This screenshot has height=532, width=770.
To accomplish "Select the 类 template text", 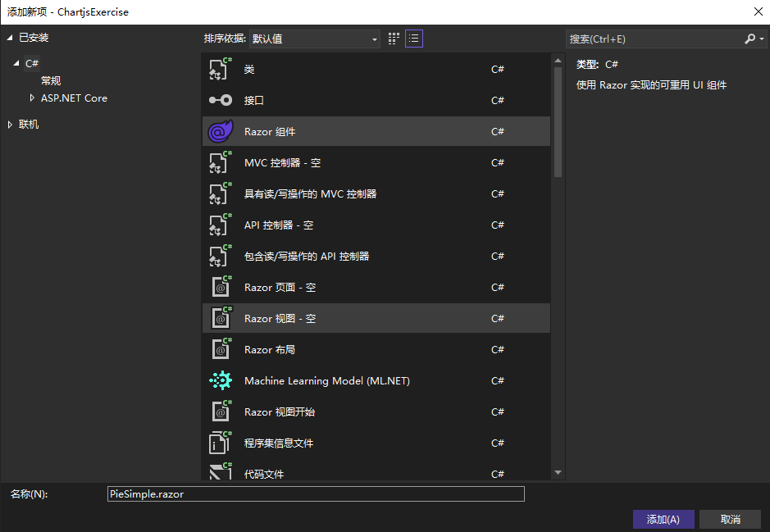I will pos(249,69).
